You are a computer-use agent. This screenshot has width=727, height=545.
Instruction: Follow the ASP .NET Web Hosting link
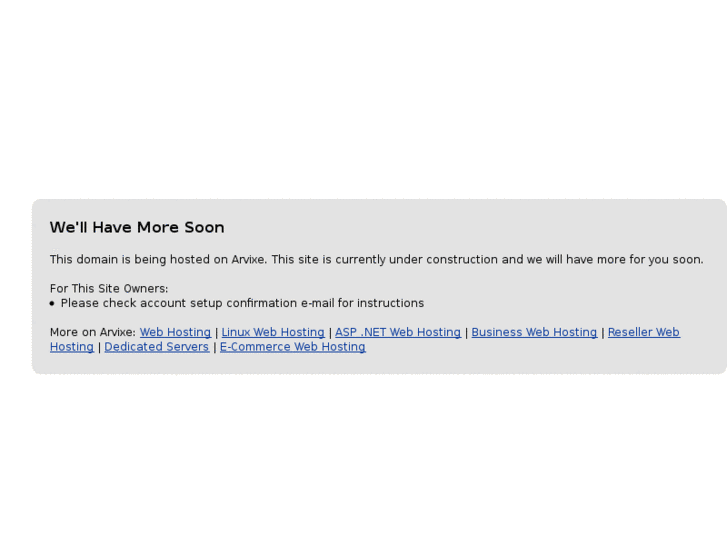tap(397, 333)
